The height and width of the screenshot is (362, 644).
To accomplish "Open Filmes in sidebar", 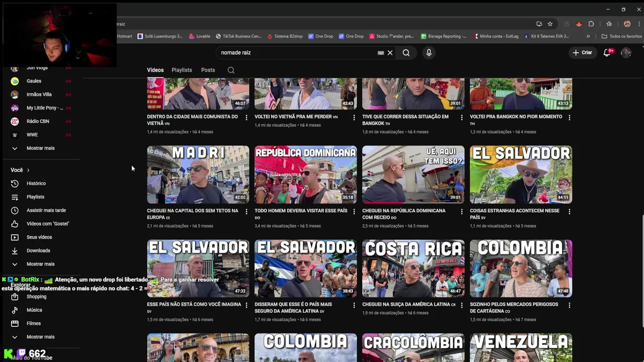I will (x=42, y=323).
